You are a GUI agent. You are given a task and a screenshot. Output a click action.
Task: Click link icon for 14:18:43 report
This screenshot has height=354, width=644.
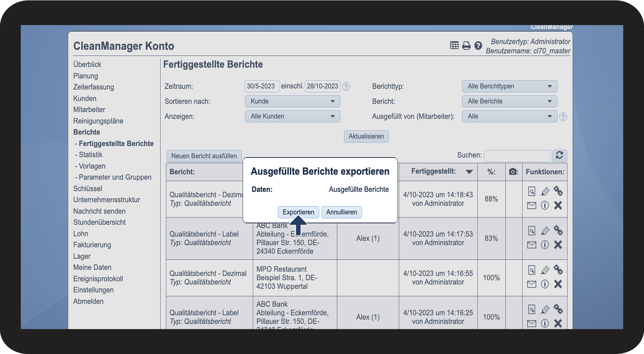[x=558, y=191]
